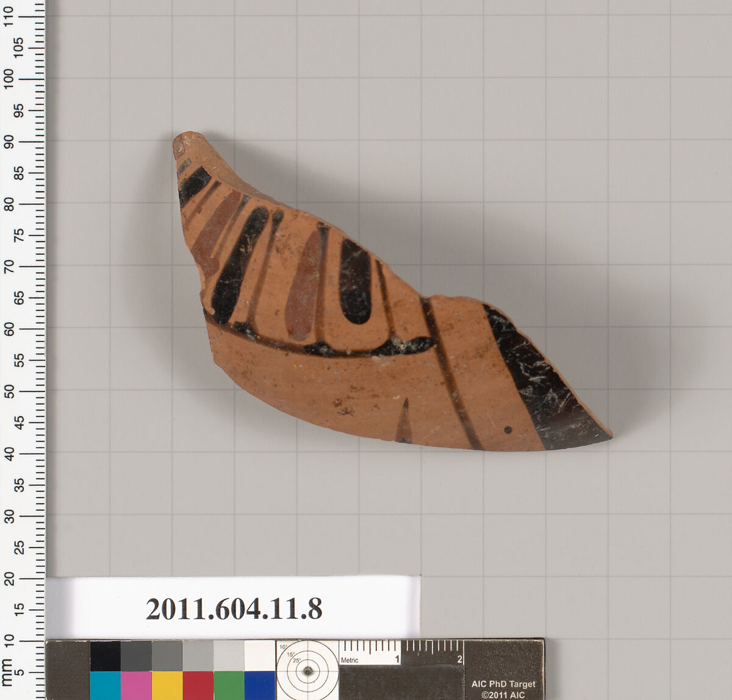Click the black tongue motif in sherd center
The image size is (732, 700).
(x=355, y=282)
